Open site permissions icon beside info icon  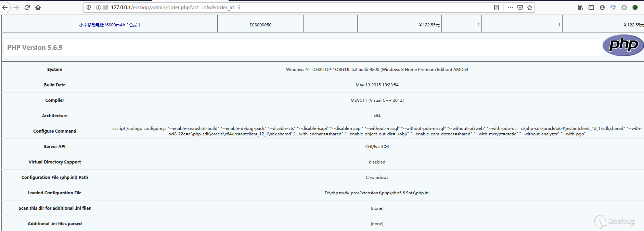[x=105, y=8]
